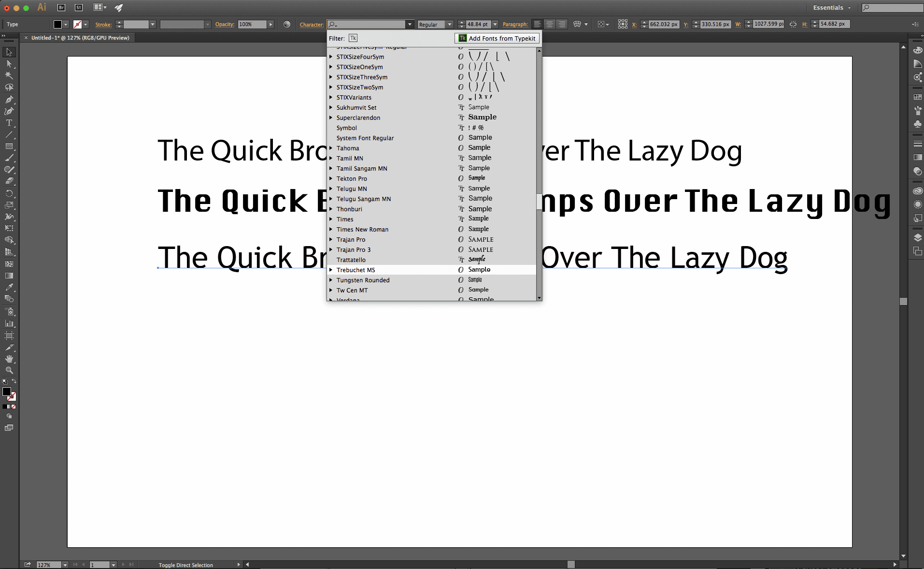
Task: Click the Fill color swatch in toolbar
Action: click(7, 392)
